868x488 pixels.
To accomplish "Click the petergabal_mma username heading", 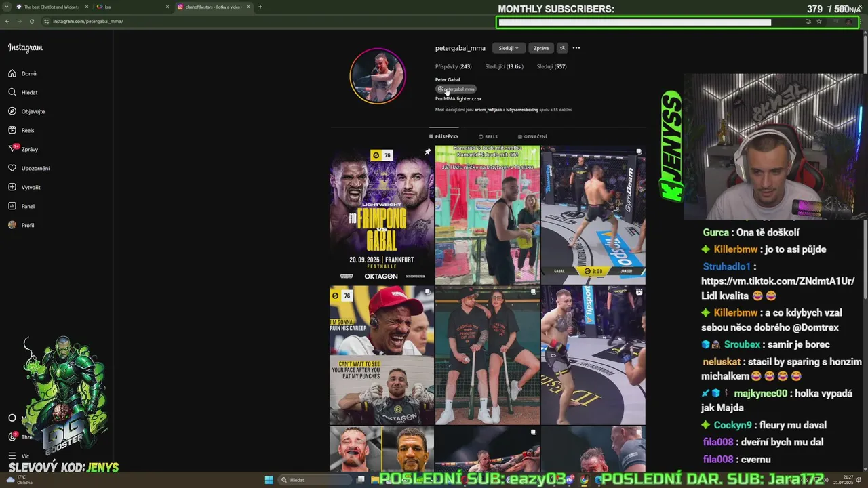I will tap(460, 48).
